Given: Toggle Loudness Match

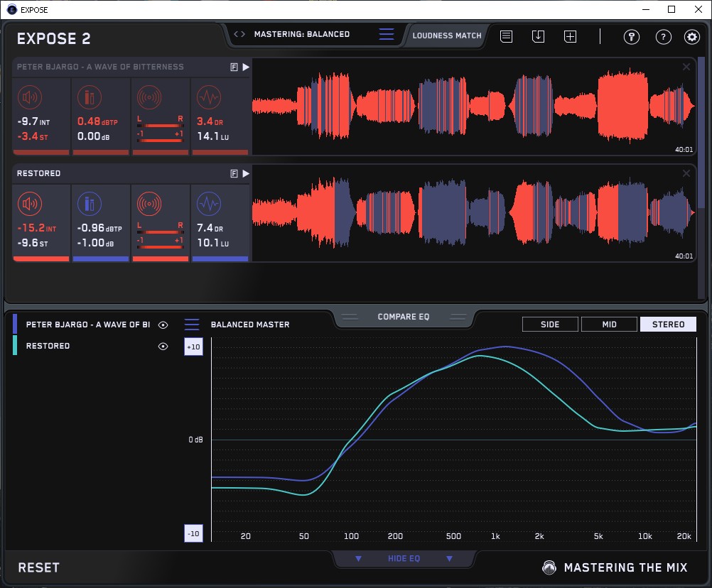Looking at the screenshot, I should click(x=447, y=36).
